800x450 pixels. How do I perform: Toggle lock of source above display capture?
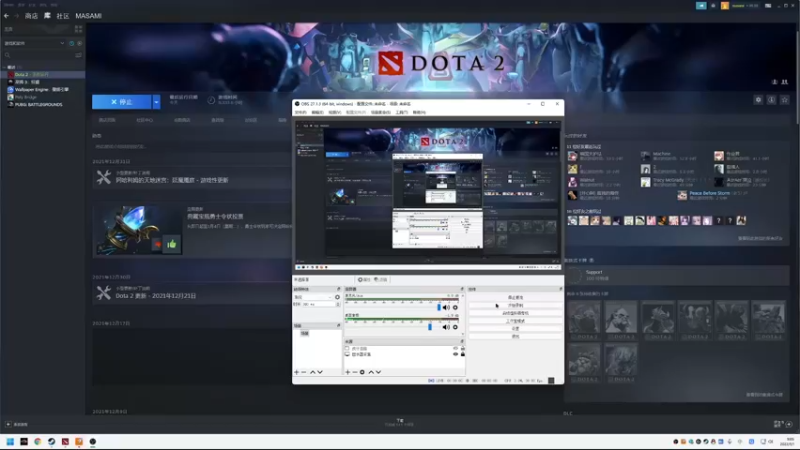tap(463, 348)
